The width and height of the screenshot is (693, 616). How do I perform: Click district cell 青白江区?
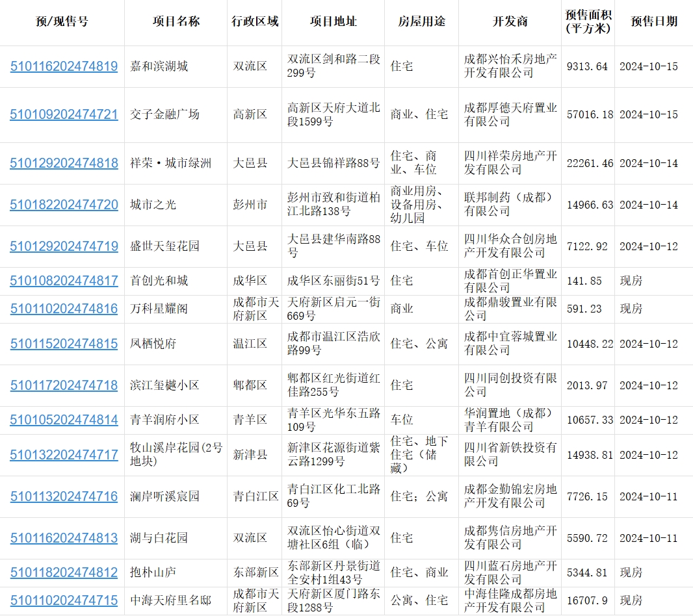click(x=256, y=496)
